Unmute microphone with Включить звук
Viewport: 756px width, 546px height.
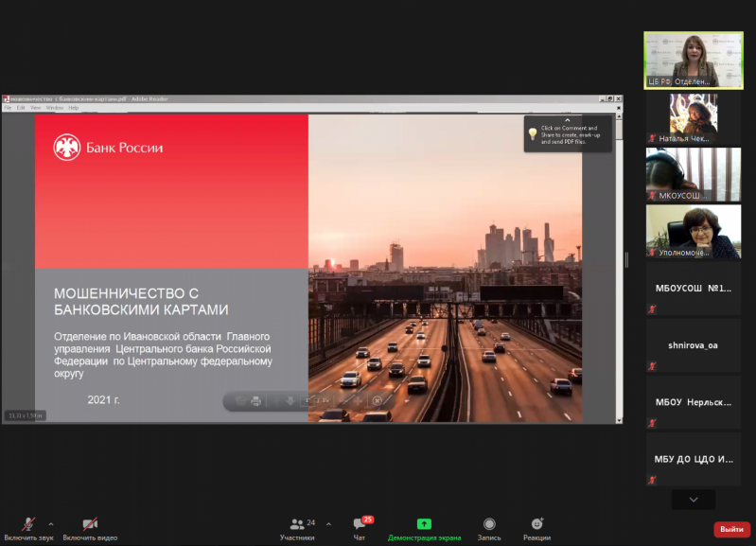29,527
